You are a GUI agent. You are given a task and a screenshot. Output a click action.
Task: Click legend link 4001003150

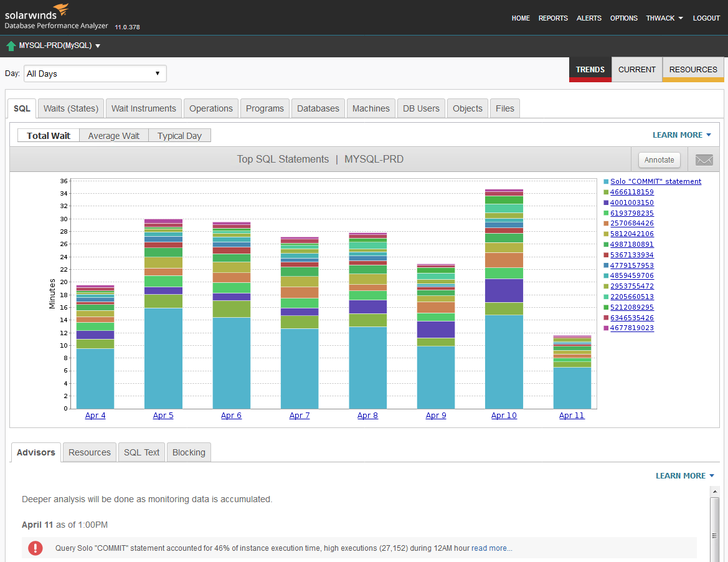point(632,202)
